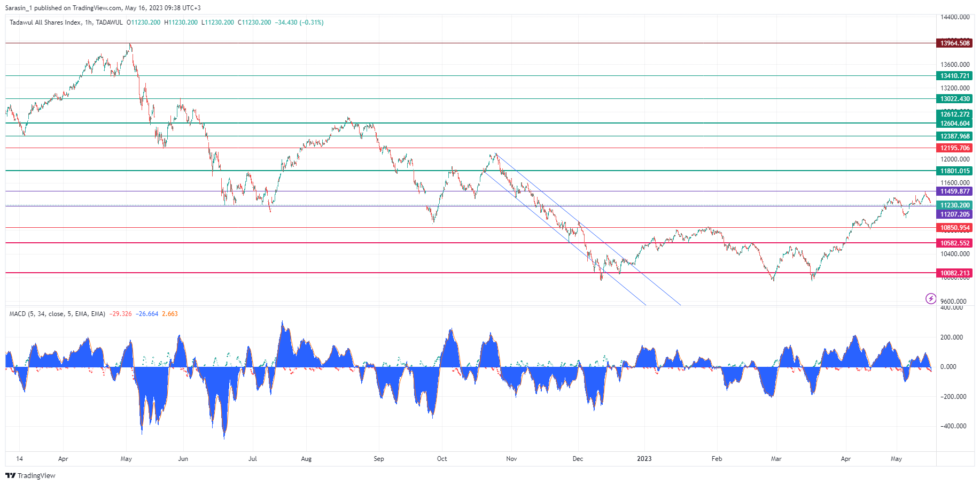Click the −400.000 MACD axis value
The height and width of the screenshot is (485, 980).
pos(953,426)
